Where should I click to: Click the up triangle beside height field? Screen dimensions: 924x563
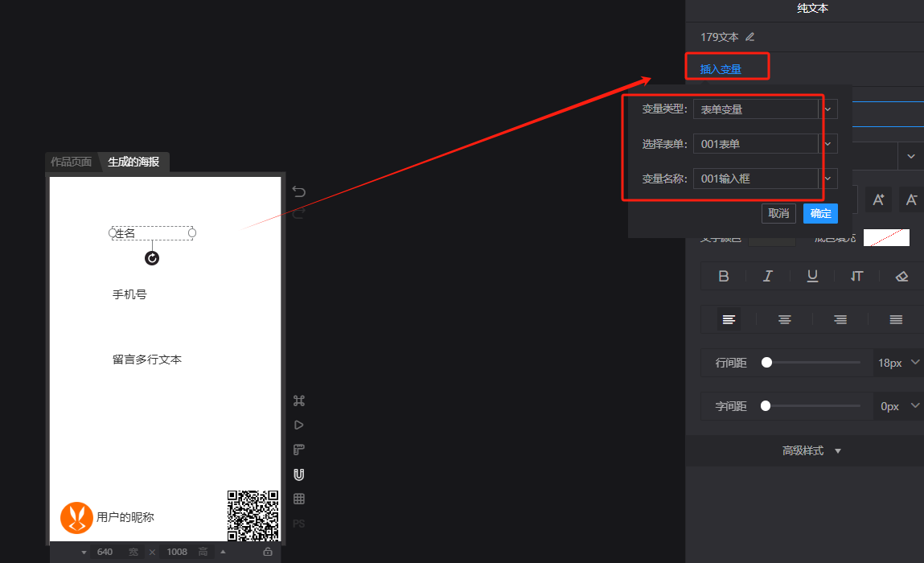pyautogui.click(x=223, y=552)
